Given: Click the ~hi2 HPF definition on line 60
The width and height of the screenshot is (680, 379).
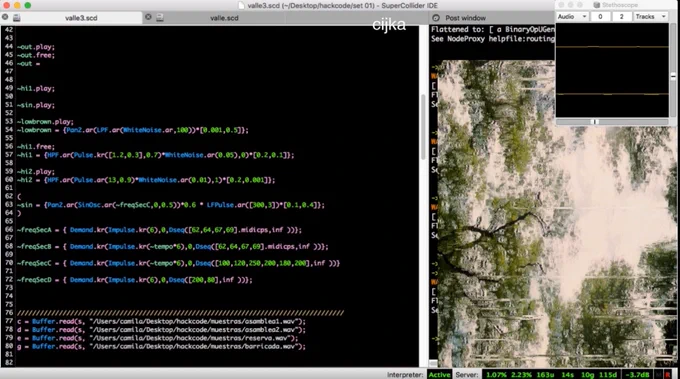Looking at the screenshot, I should pos(146,180).
